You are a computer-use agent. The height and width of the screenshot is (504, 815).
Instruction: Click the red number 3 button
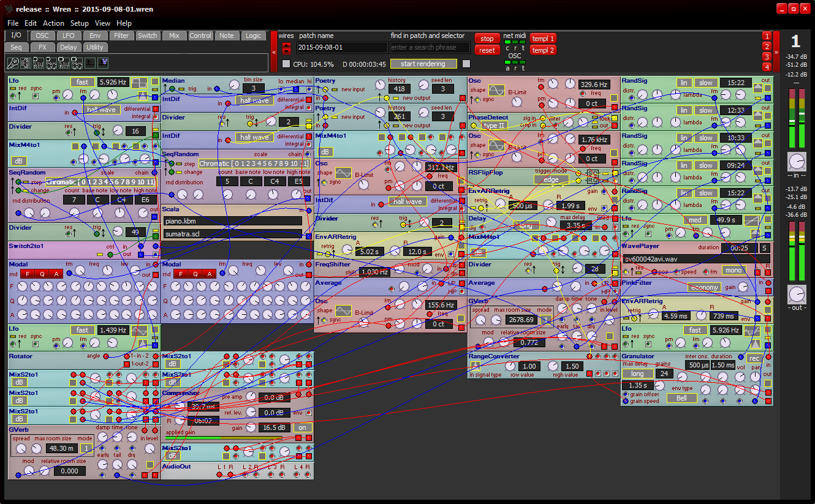pos(767,56)
